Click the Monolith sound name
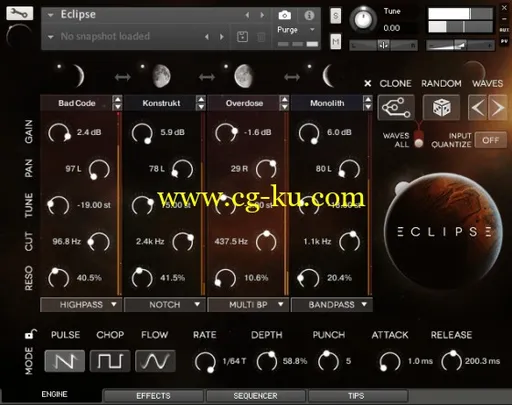Viewport: 512px width, 405px height. (327, 103)
